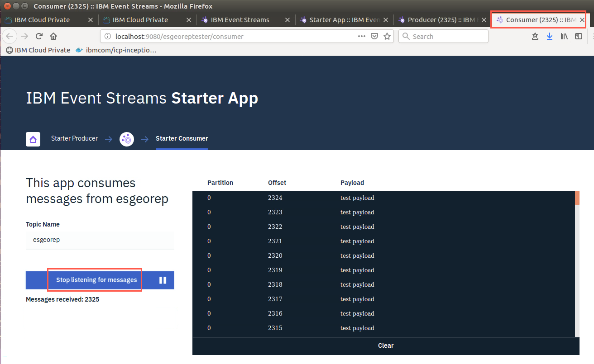Minimize the Firefox window from title bar
594x364 pixels.
(15, 6)
